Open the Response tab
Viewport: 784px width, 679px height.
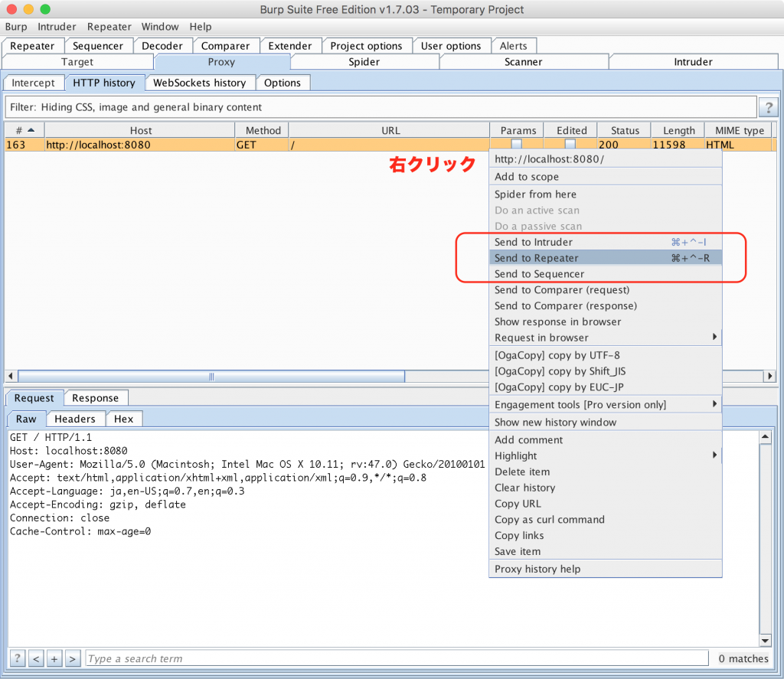click(95, 398)
